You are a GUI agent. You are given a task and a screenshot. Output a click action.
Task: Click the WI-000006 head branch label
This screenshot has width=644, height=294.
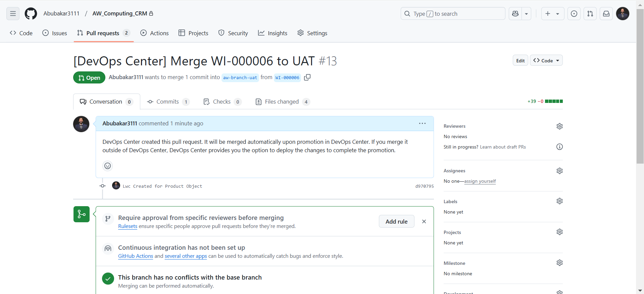(287, 77)
